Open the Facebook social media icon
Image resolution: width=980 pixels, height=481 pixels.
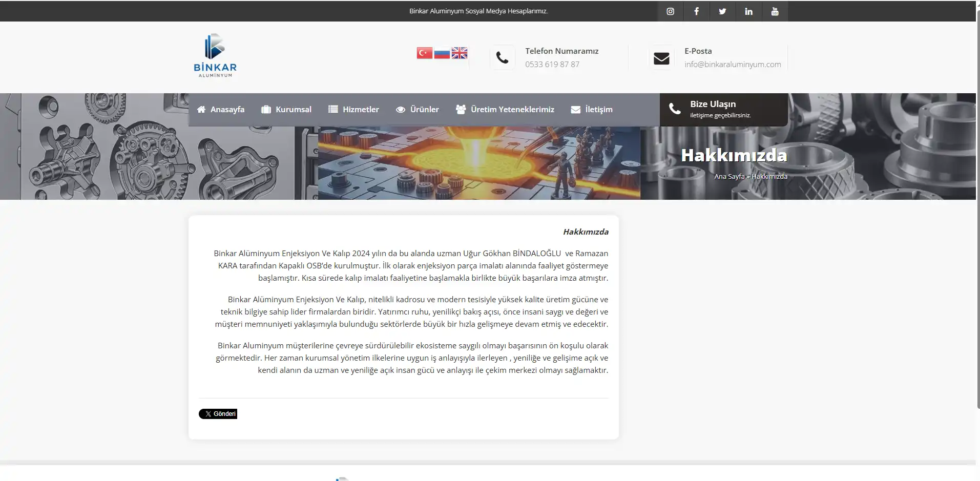(696, 11)
